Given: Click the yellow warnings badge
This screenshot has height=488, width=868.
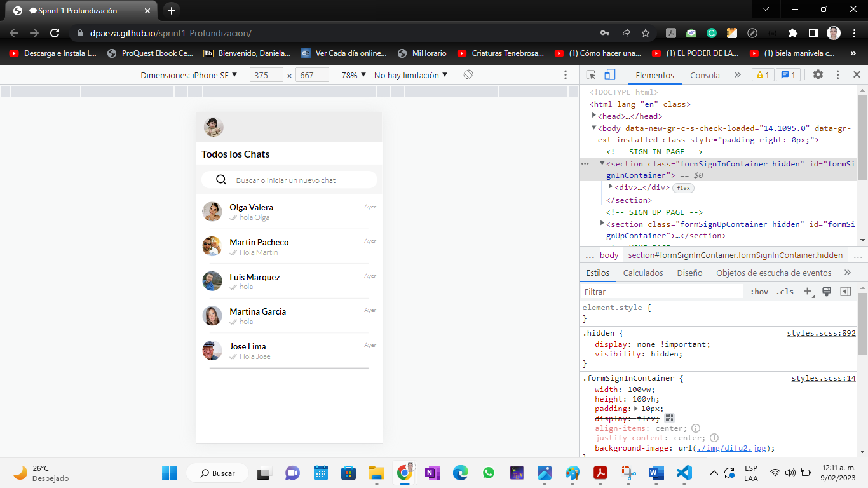Looking at the screenshot, I should [763, 74].
